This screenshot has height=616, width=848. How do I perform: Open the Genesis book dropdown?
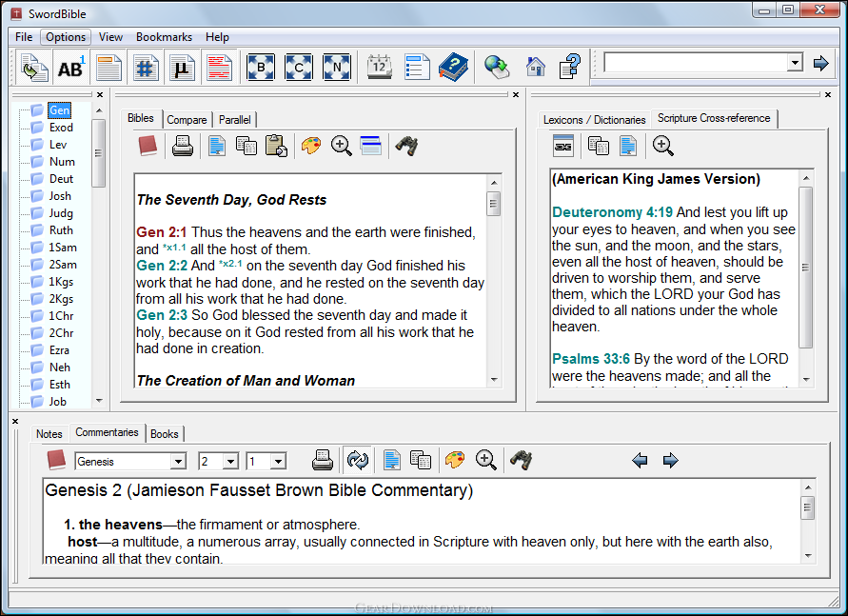tap(178, 462)
